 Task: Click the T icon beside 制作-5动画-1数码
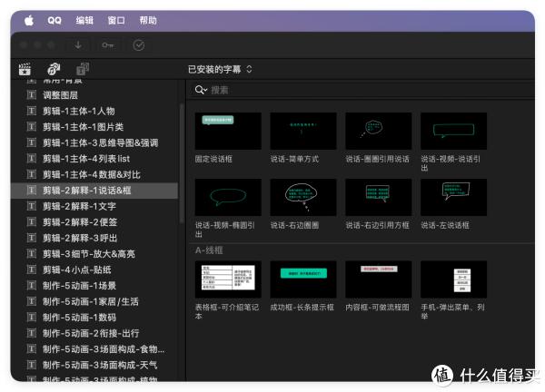click(32, 317)
